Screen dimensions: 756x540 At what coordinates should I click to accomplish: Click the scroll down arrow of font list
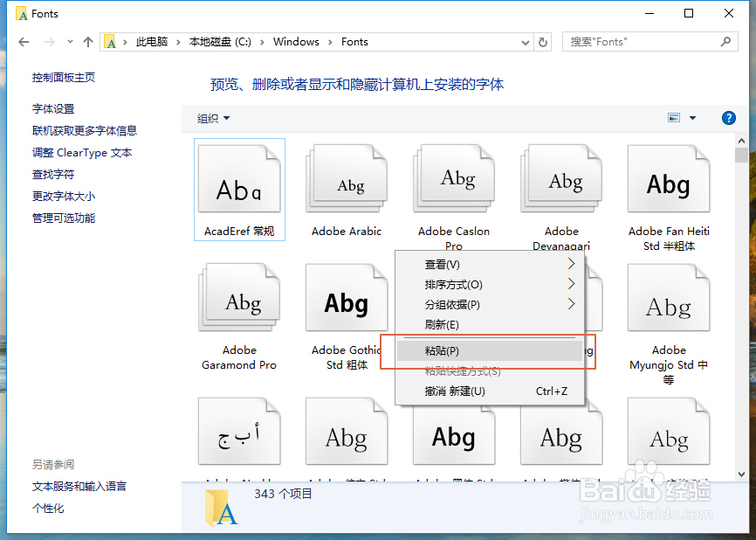tap(741, 474)
